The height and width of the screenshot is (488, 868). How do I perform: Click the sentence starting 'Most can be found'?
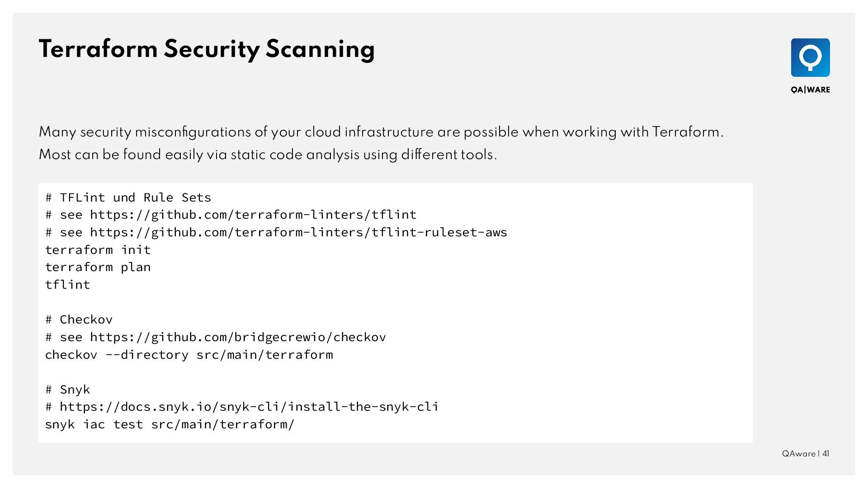point(268,155)
